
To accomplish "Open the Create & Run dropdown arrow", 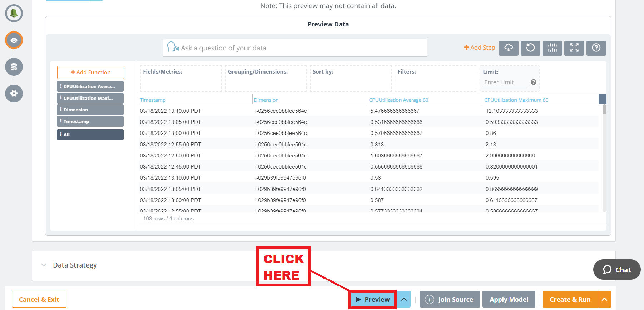I will [604, 299].
